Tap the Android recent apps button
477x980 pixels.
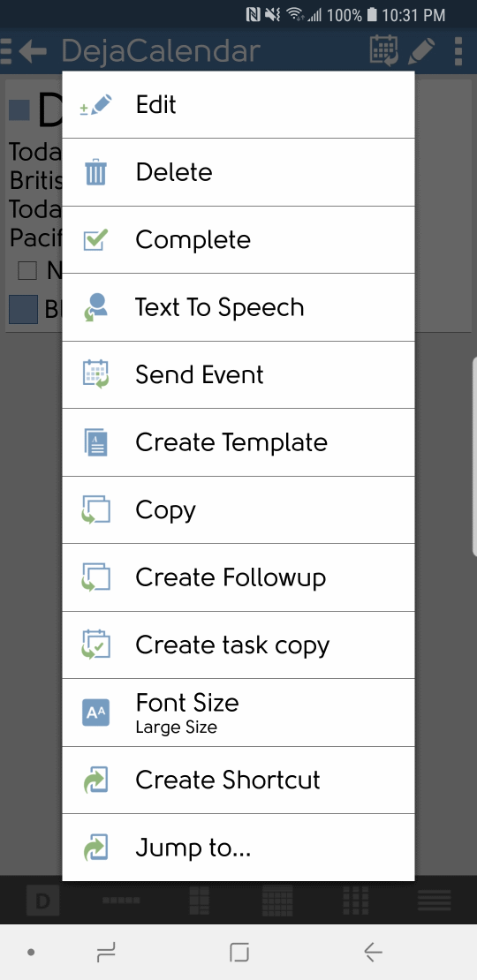click(x=106, y=953)
